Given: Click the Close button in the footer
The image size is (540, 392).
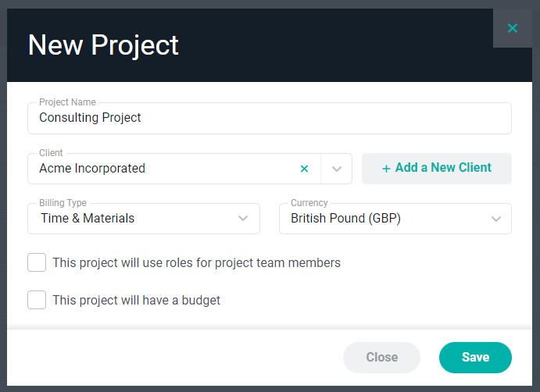Looking at the screenshot, I should point(381,357).
